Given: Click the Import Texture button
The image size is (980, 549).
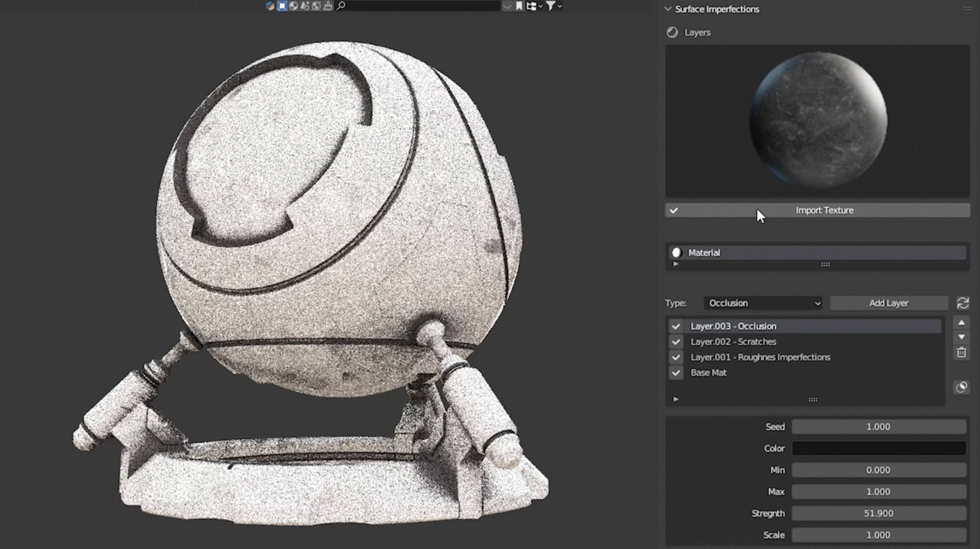Looking at the screenshot, I should pos(824,210).
